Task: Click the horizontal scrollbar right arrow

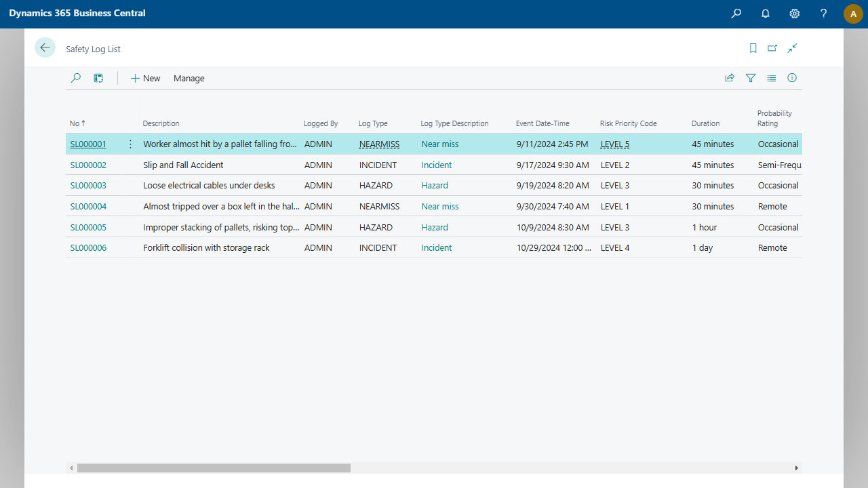Action: [x=797, y=468]
